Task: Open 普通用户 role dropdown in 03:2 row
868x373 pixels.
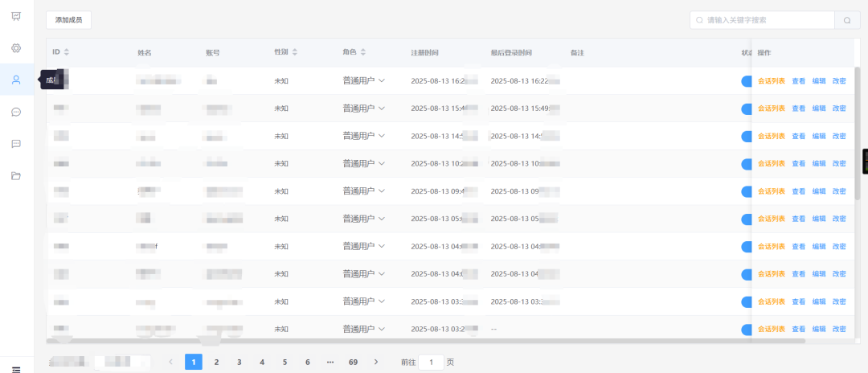Action: 364,329
